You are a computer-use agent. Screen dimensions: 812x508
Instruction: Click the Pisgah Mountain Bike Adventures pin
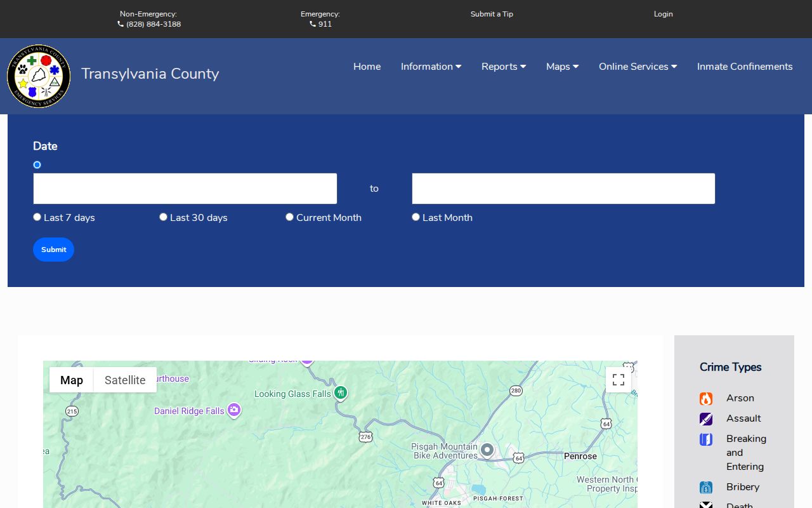tap(487, 450)
